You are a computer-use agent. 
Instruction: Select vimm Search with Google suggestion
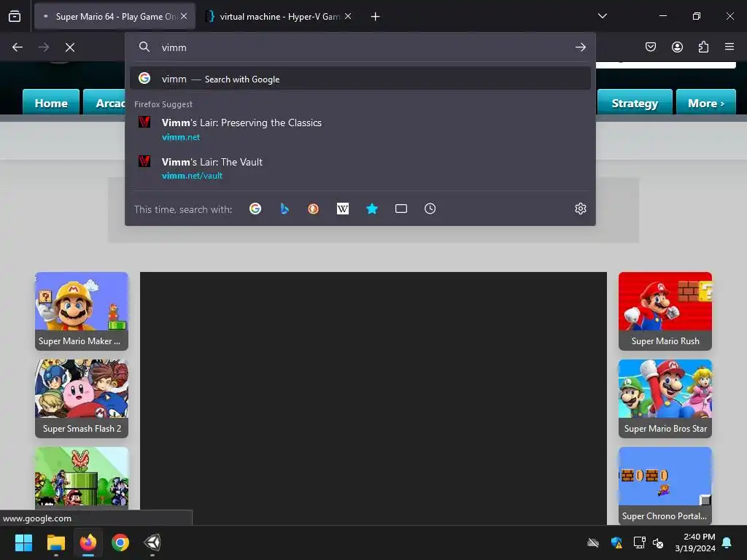360,79
